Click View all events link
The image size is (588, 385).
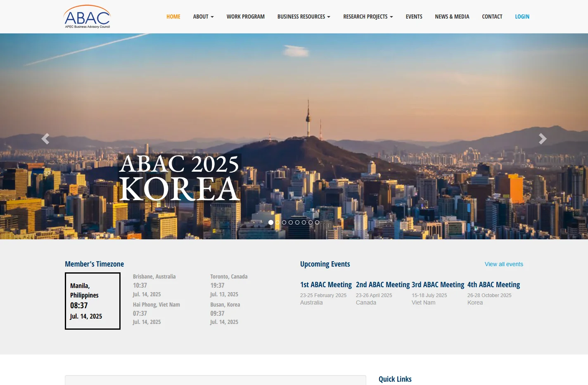point(504,264)
